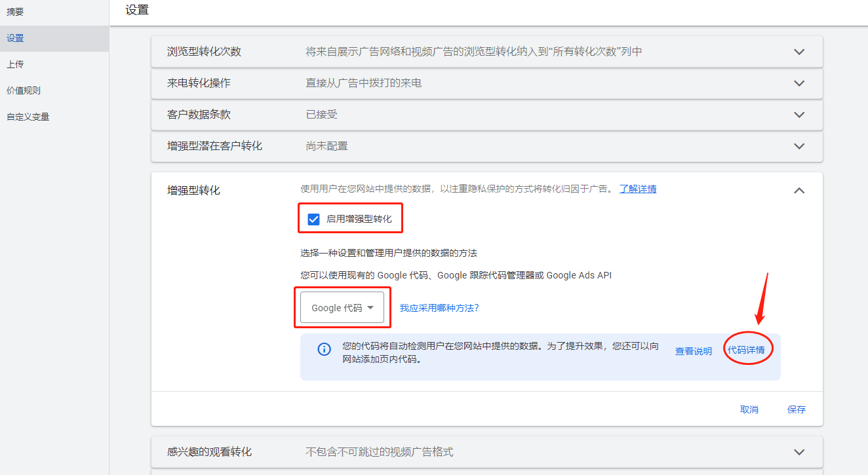Viewport: 868px width, 475px height.
Task: Click the 浏览型转化次数 row title
Action: pos(204,52)
